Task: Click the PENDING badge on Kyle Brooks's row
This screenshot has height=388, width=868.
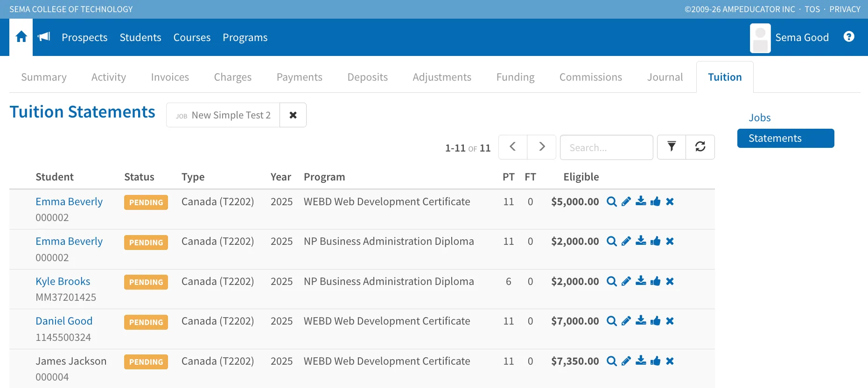Action: [x=146, y=282]
